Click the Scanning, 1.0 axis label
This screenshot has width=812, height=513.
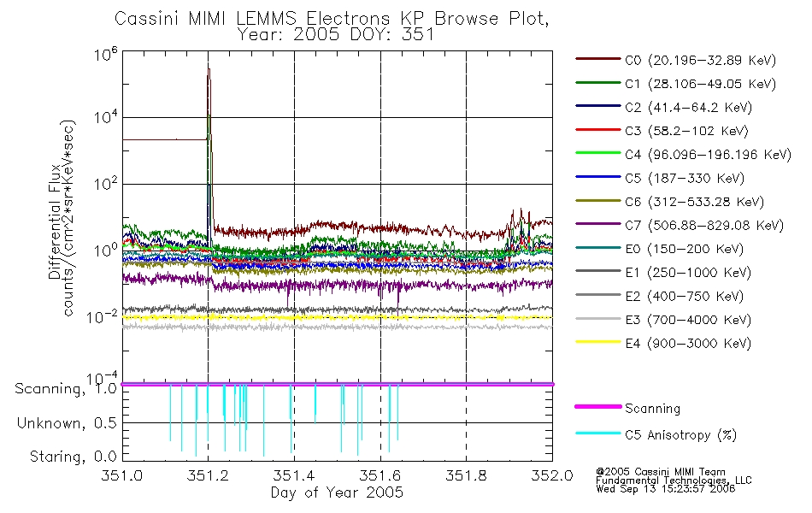click(67, 389)
